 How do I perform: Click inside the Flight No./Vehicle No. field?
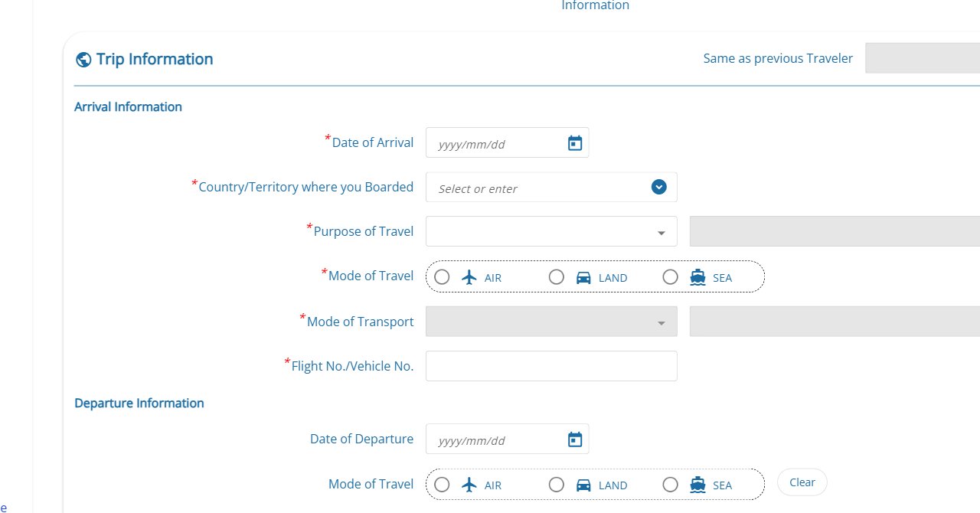tap(551, 365)
